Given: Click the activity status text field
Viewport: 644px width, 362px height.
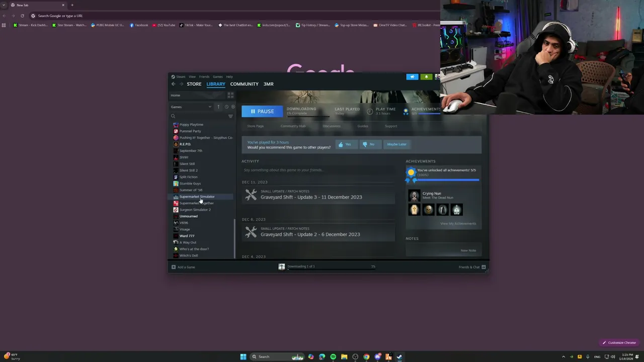Looking at the screenshot, I should coord(318,170).
